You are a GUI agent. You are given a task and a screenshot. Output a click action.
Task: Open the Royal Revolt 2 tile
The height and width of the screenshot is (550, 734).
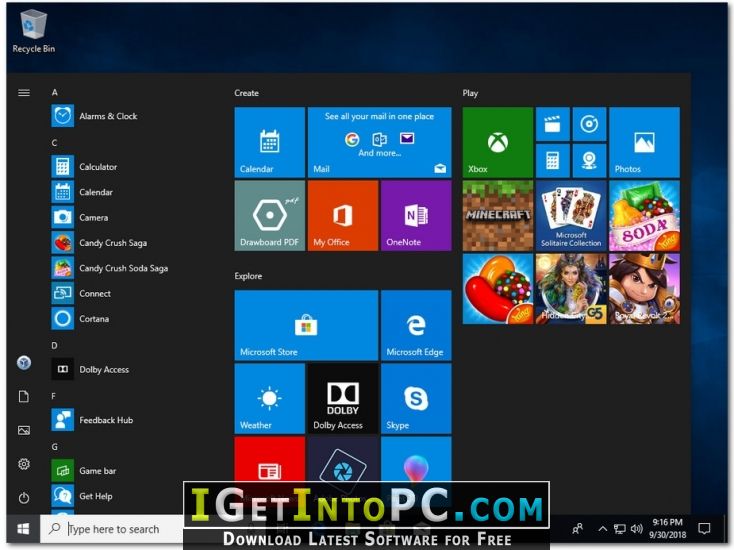644,289
